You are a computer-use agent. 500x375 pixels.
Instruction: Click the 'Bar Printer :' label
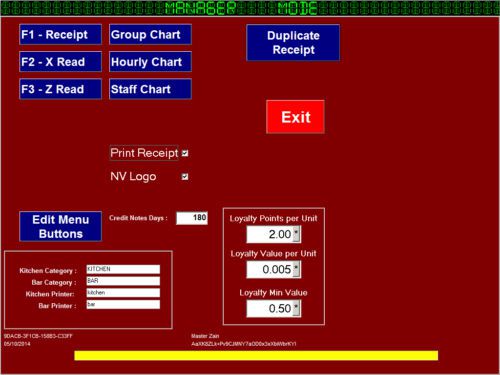pos(57,306)
